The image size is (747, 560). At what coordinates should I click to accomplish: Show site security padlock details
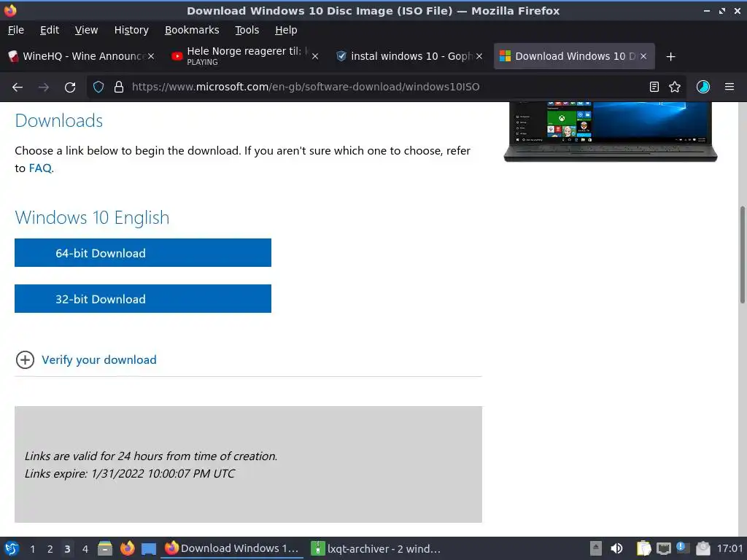pos(119,87)
